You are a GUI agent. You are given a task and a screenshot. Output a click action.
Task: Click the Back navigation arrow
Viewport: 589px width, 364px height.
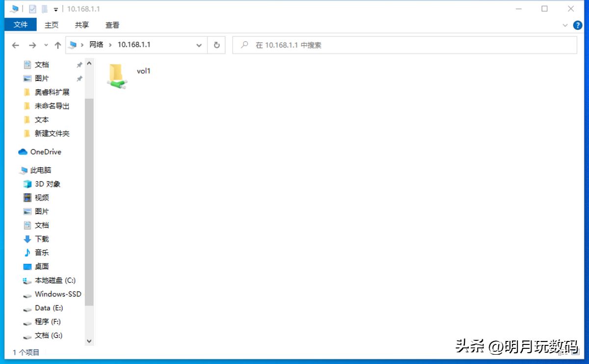[x=16, y=45]
